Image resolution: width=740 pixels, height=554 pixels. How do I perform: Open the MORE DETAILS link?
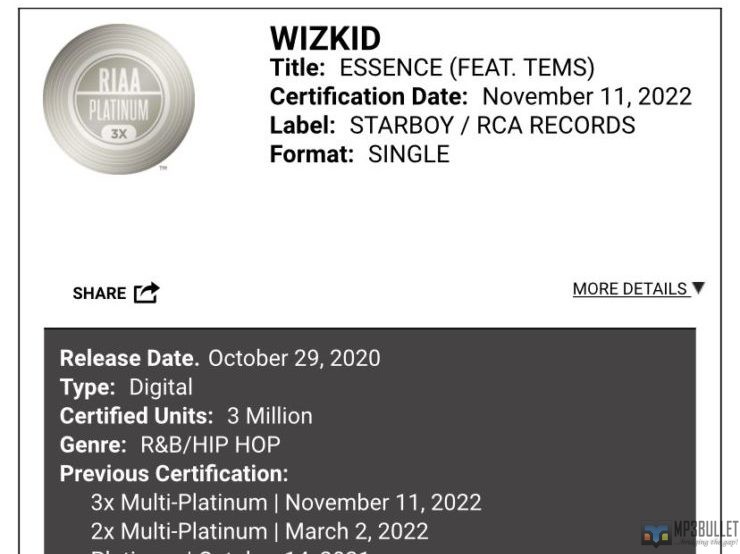(630, 289)
